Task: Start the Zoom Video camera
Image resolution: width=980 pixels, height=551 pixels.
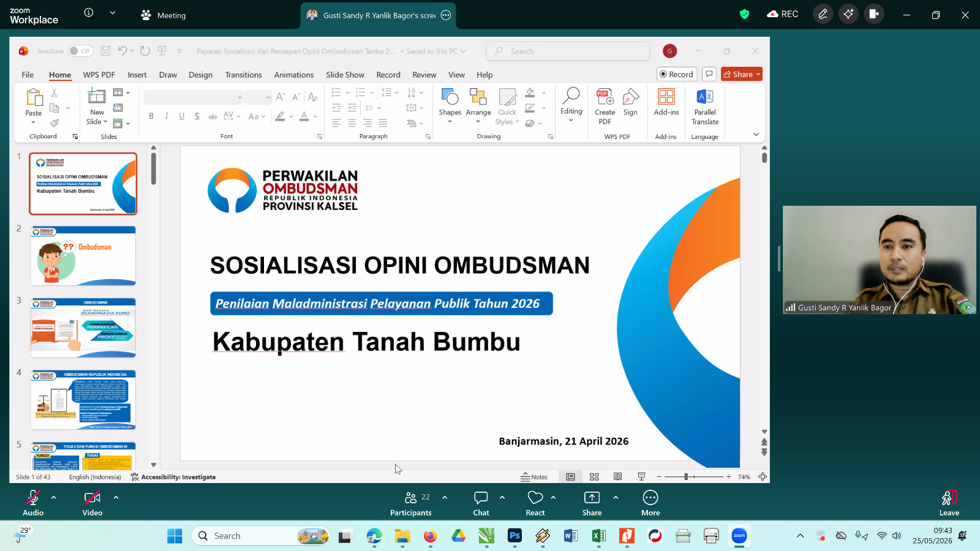Action: pos(92,503)
